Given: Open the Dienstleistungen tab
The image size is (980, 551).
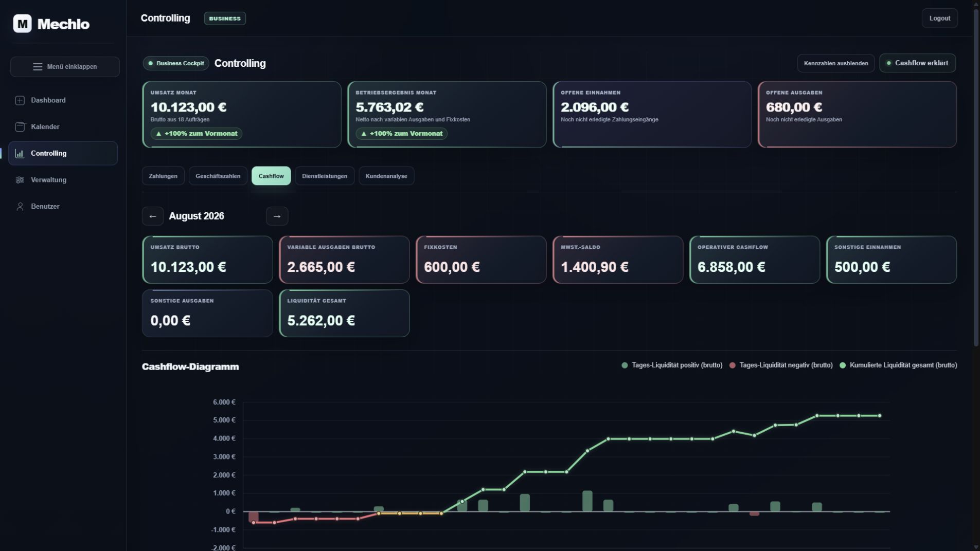Looking at the screenshot, I should click(x=325, y=176).
